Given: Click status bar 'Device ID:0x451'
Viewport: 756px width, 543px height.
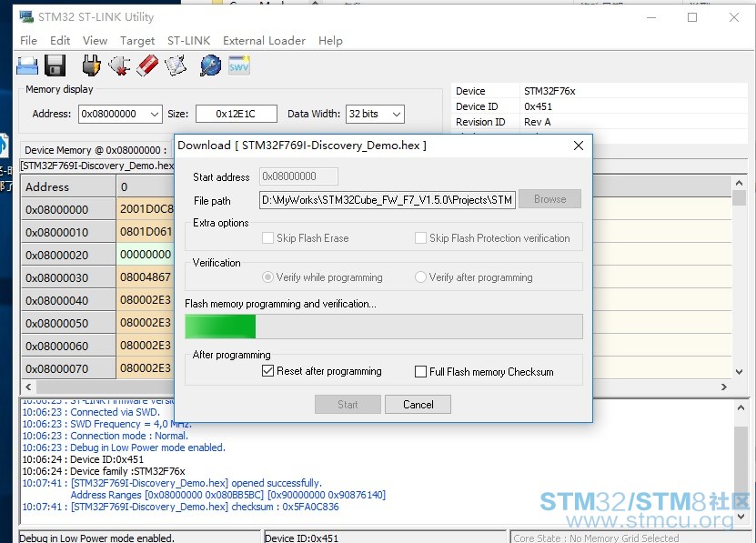Looking at the screenshot, I should point(302,538).
